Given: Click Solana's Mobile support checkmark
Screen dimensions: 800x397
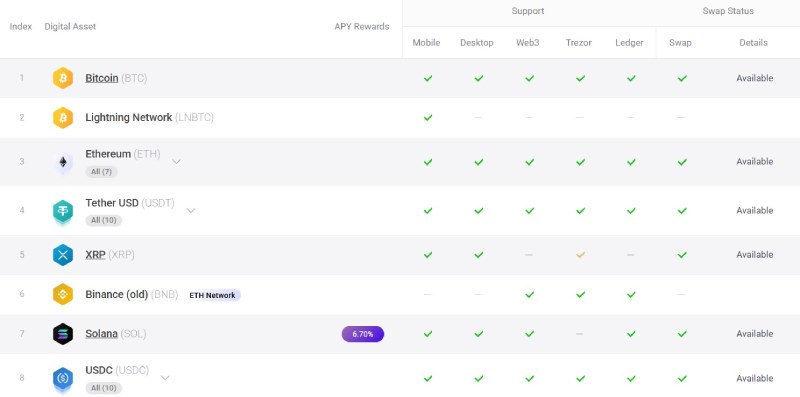Looking at the screenshot, I should [x=428, y=334].
